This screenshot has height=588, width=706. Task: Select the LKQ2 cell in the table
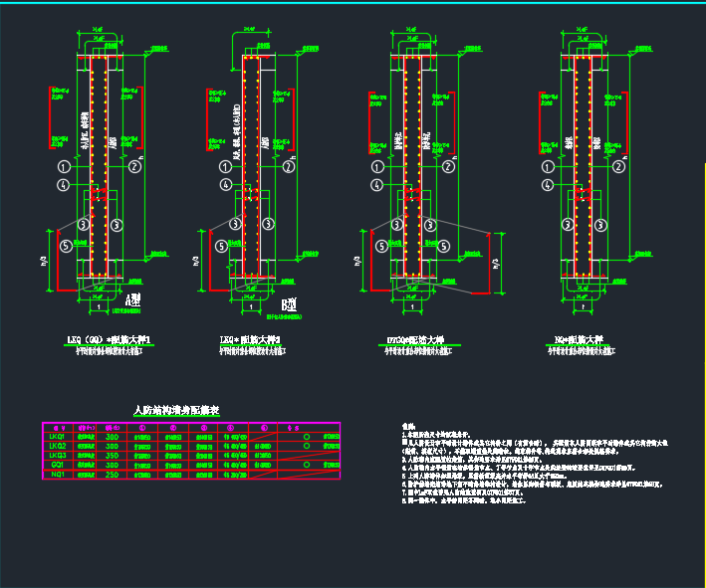(58, 446)
